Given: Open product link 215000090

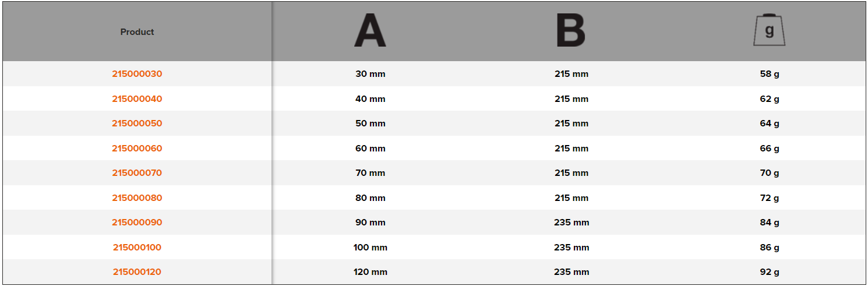Looking at the screenshot, I should (x=137, y=223).
